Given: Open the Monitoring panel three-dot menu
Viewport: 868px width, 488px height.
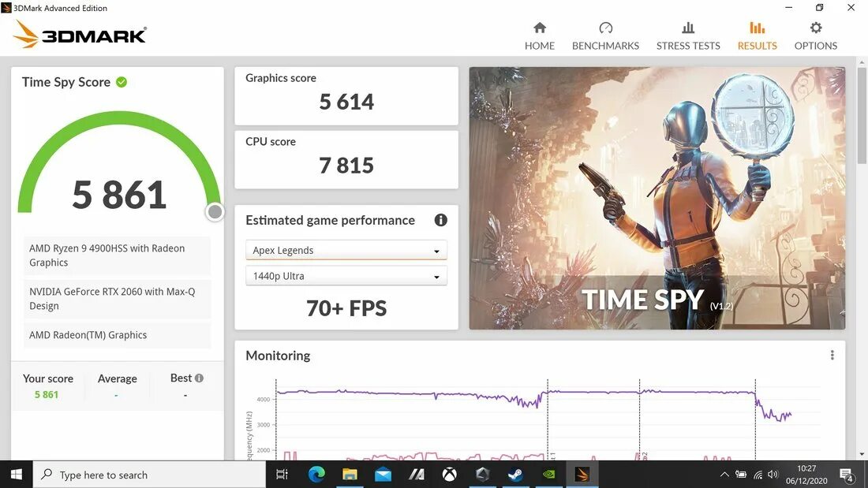Looking at the screenshot, I should click(832, 356).
